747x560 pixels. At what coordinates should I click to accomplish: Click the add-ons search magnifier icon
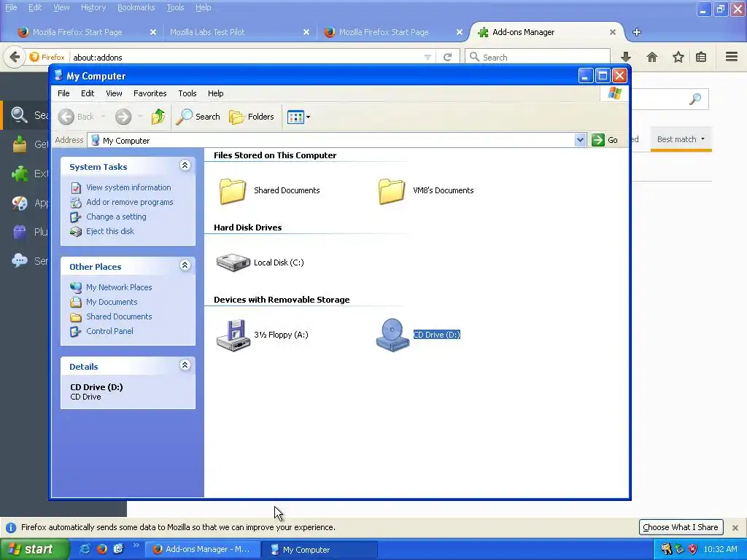695,99
